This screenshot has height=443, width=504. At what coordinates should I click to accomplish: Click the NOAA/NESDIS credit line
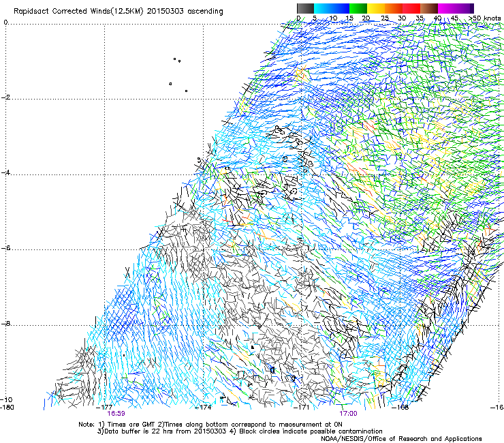[x=401, y=439]
